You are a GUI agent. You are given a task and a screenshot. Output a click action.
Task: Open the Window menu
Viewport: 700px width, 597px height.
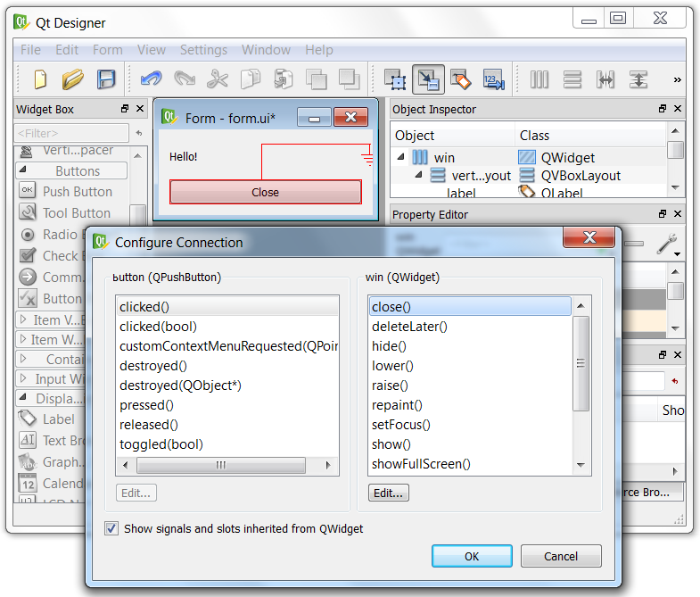[x=266, y=50]
